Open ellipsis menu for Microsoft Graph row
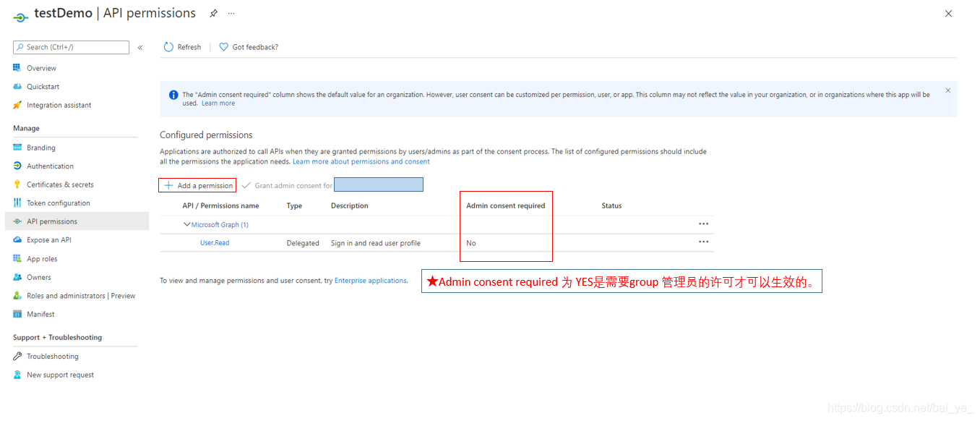The width and height of the screenshot is (980, 421). (704, 224)
